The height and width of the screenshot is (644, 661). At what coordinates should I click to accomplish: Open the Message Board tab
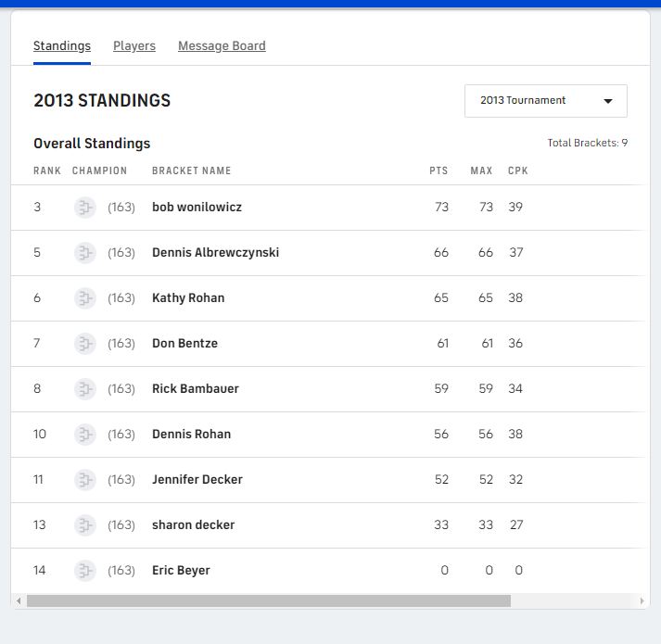222,46
